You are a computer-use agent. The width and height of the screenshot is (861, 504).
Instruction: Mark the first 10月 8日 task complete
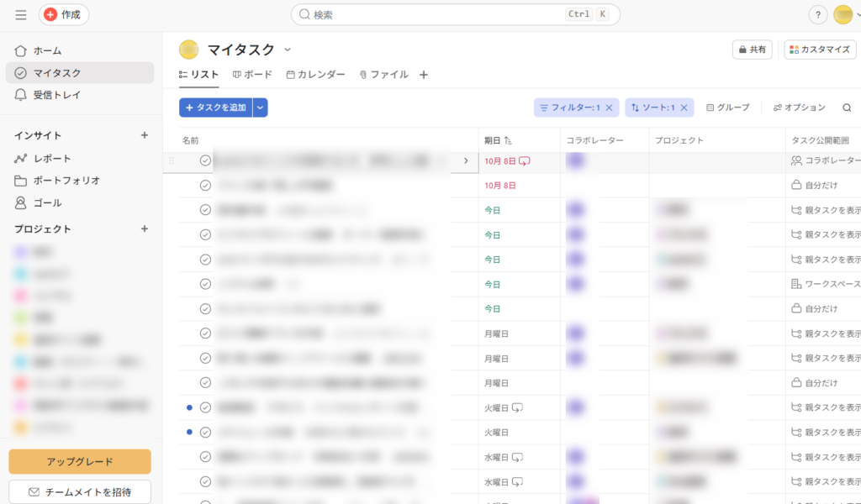[205, 160]
